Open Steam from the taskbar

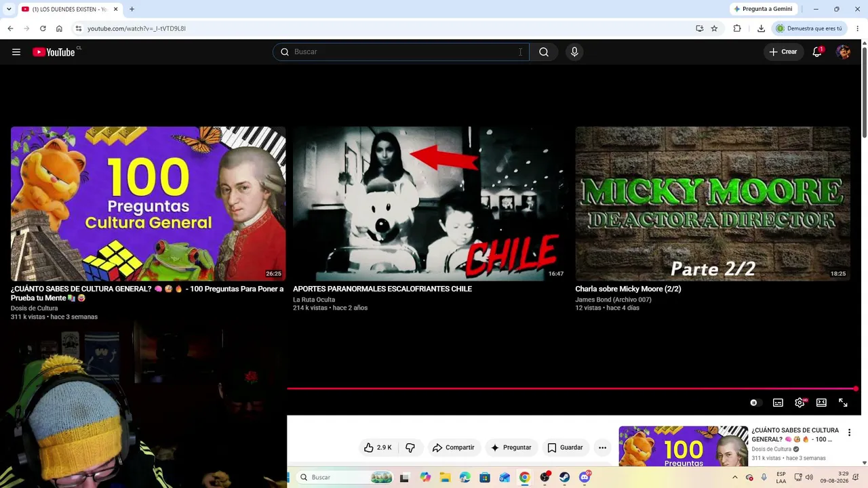(564, 477)
